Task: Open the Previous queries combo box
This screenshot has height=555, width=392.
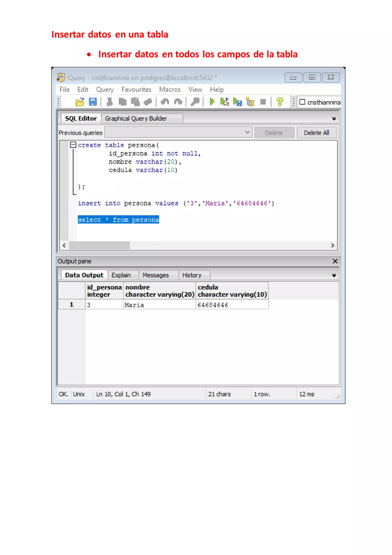Action: click(179, 132)
